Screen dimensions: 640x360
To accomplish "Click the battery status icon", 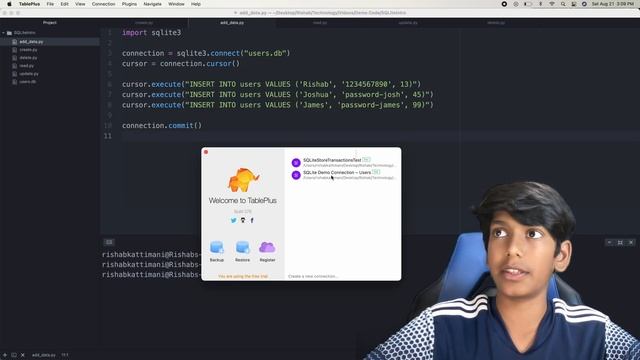I will click(x=528, y=4).
